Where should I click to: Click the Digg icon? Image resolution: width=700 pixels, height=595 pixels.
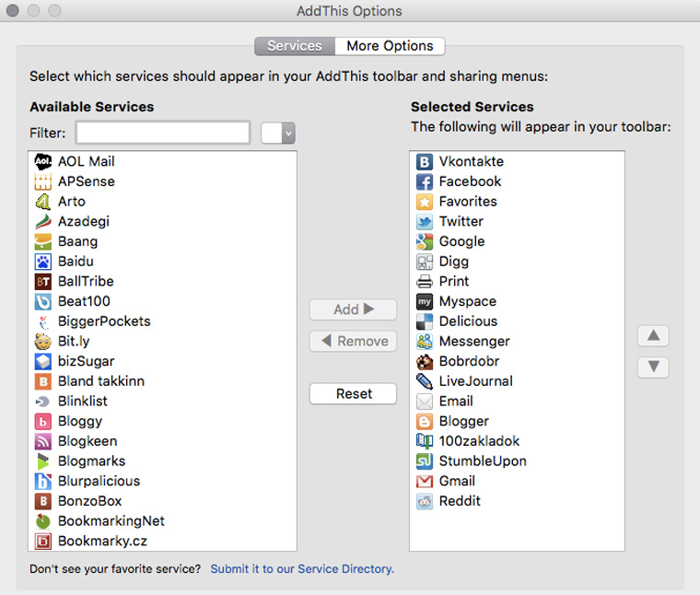pyautogui.click(x=424, y=262)
